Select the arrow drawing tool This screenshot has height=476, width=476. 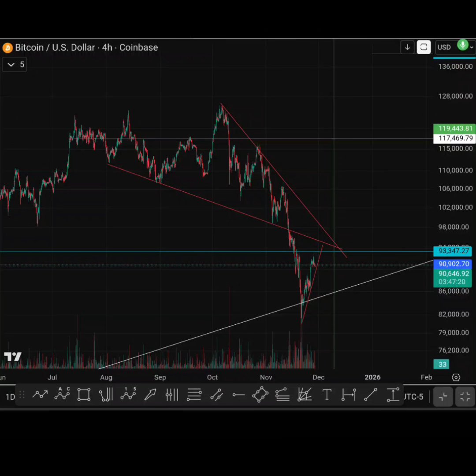pos(150,394)
